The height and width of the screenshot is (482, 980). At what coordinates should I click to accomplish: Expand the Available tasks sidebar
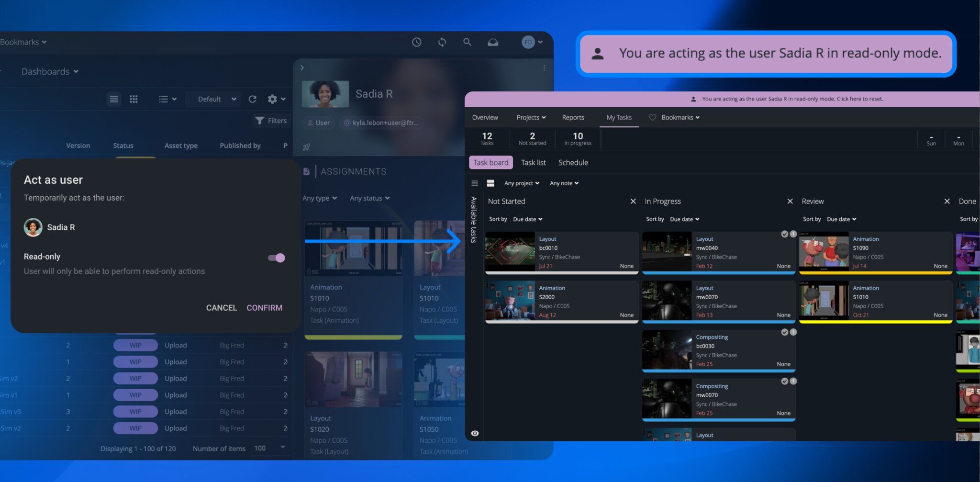pos(474,220)
